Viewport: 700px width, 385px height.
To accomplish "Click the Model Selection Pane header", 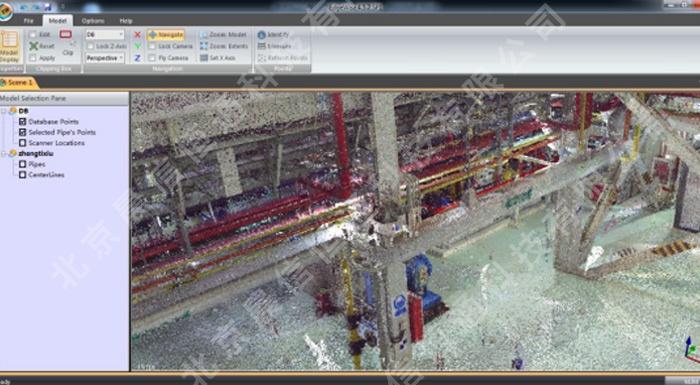I will [x=64, y=98].
